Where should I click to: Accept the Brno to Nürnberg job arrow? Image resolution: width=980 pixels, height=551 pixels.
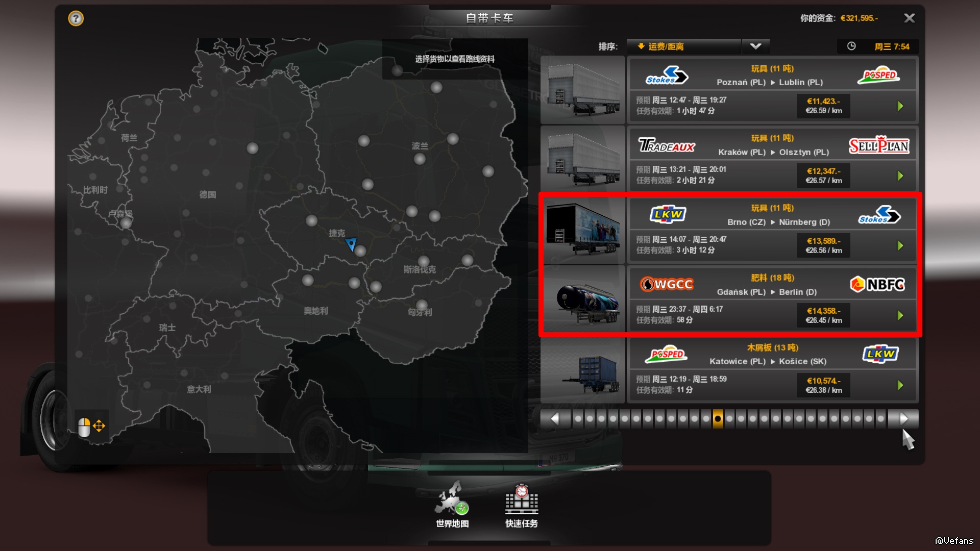[x=900, y=246]
